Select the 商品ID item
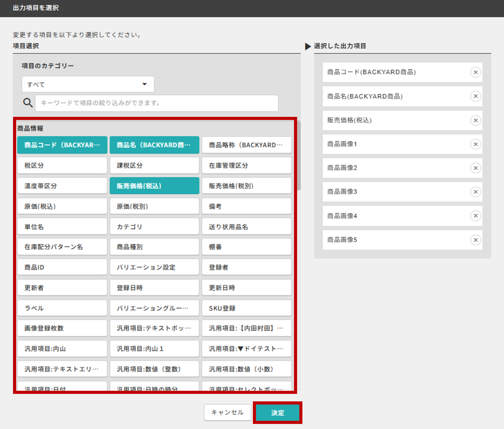 click(x=62, y=267)
